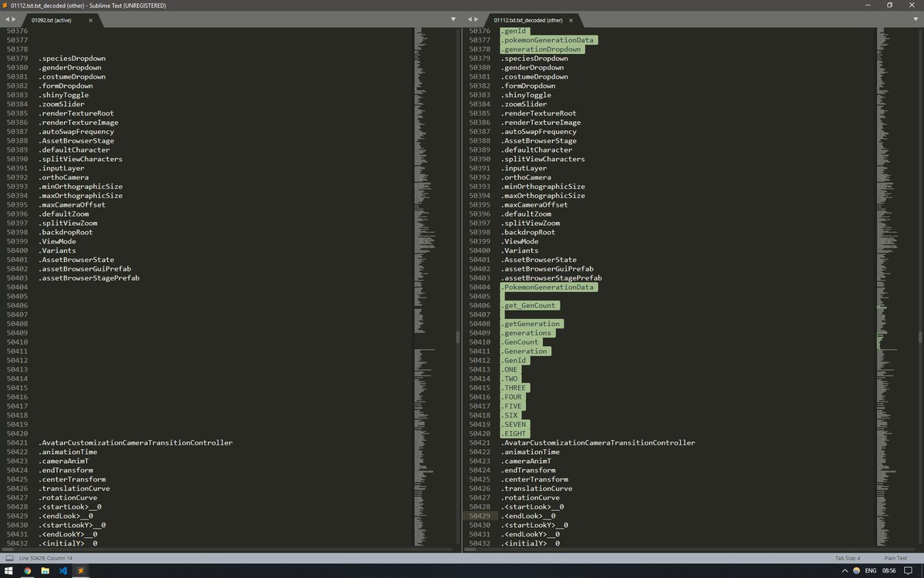Click .pokemonGenerationData in right pane
The image size is (924, 578).
coord(549,40)
